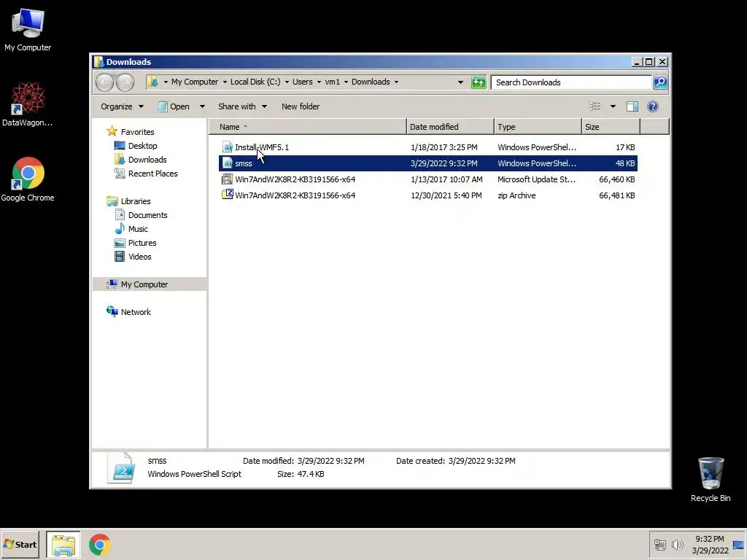Navigate to Users in the breadcrumb
747x560 pixels.
coord(303,82)
